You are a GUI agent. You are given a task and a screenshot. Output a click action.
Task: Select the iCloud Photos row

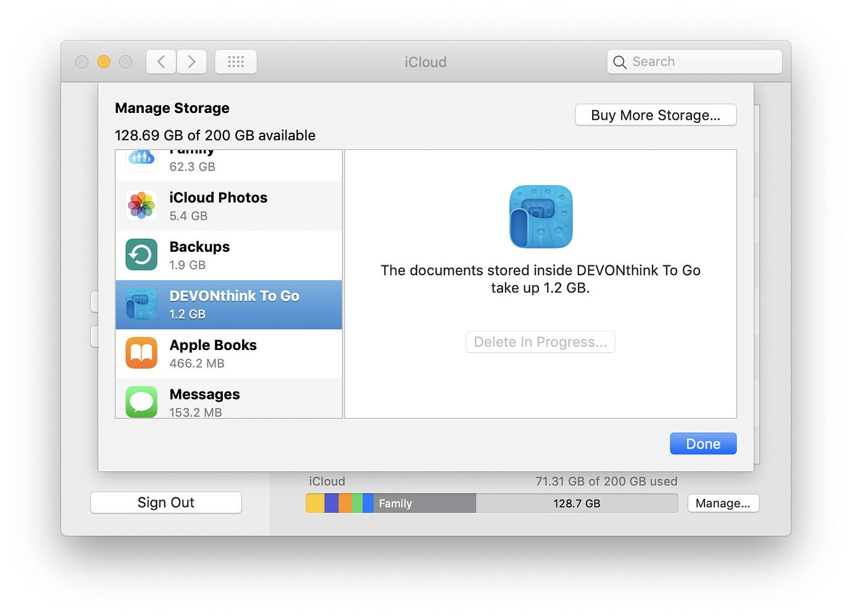click(229, 206)
